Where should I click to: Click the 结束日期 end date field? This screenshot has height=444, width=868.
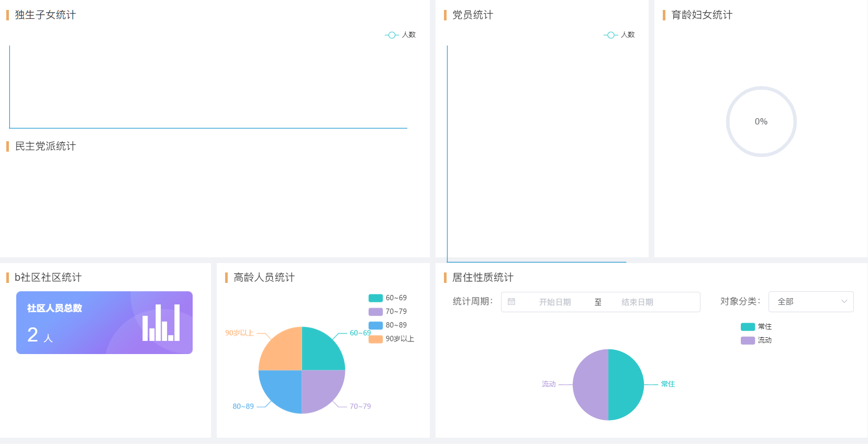[x=637, y=302]
